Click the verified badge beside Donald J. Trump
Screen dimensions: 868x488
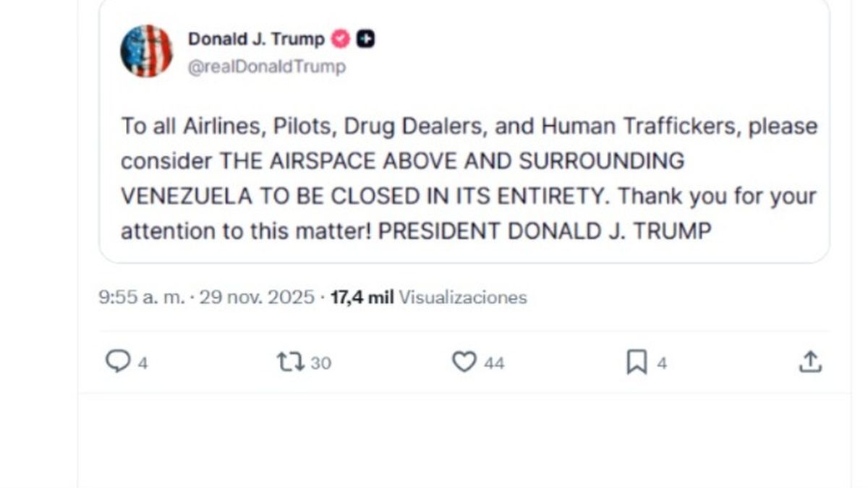pyautogui.click(x=341, y=39)
